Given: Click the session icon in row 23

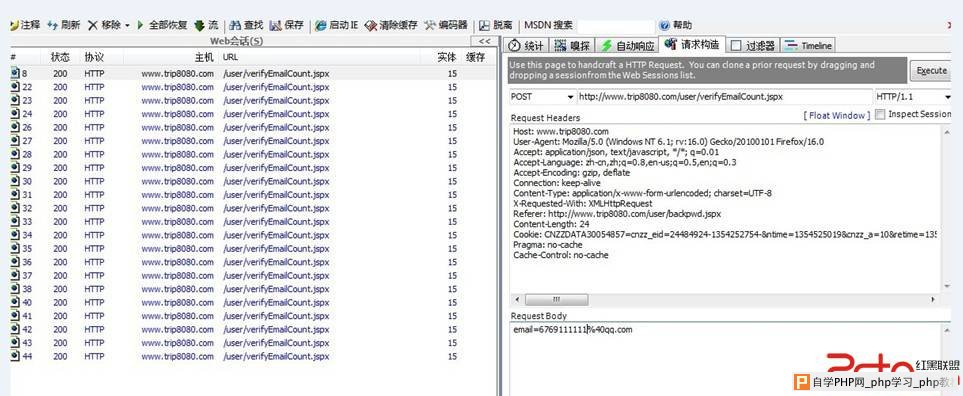Looking at the screenshot, I should [15, 100].
